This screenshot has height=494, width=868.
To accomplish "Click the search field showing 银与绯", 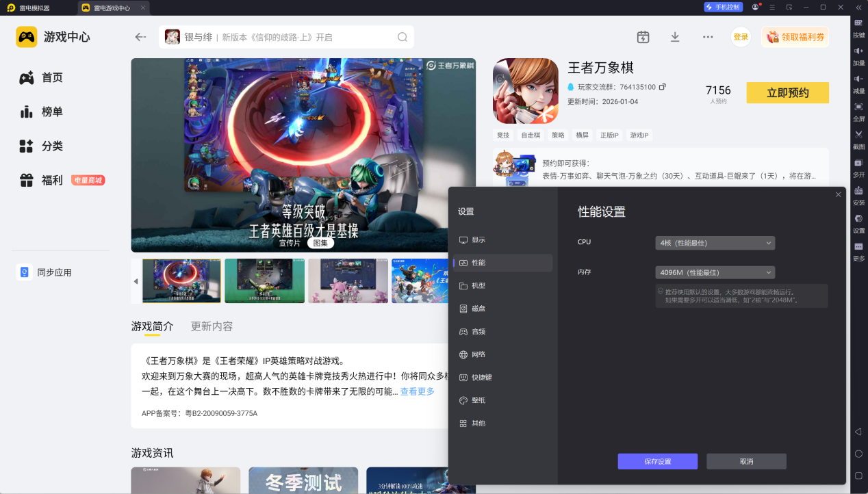I will click(x=286, y=37).
